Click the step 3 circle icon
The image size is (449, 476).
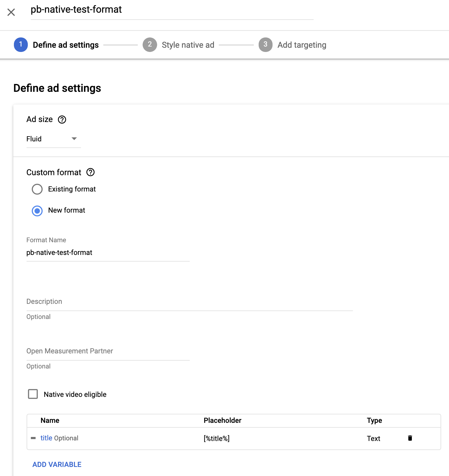point(265,45)
